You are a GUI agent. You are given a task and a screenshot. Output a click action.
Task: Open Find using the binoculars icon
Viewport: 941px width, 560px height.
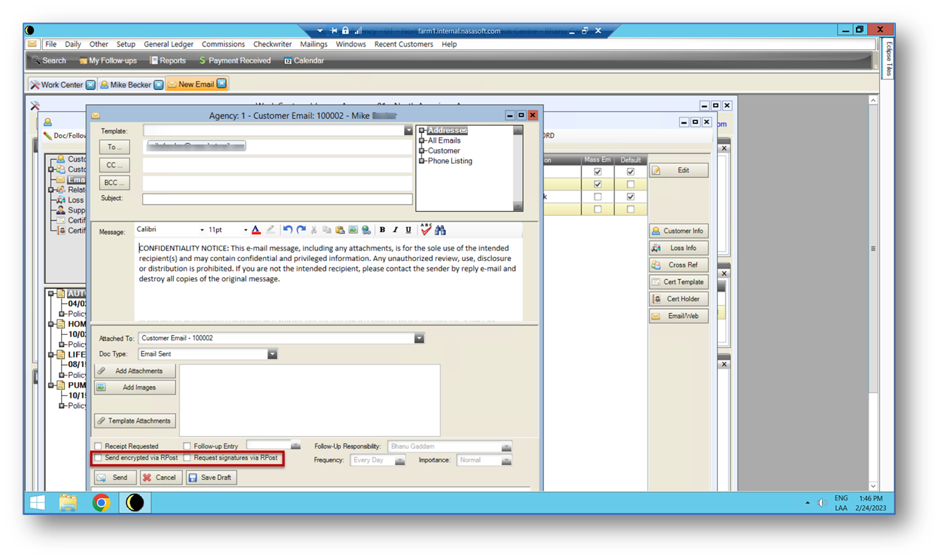click(x=441, y=230)
